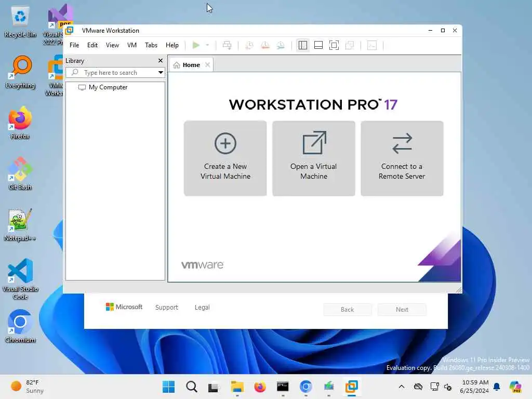
Task: Click the Take Snapshot toolbar icon
Action: tap(249, 45)
